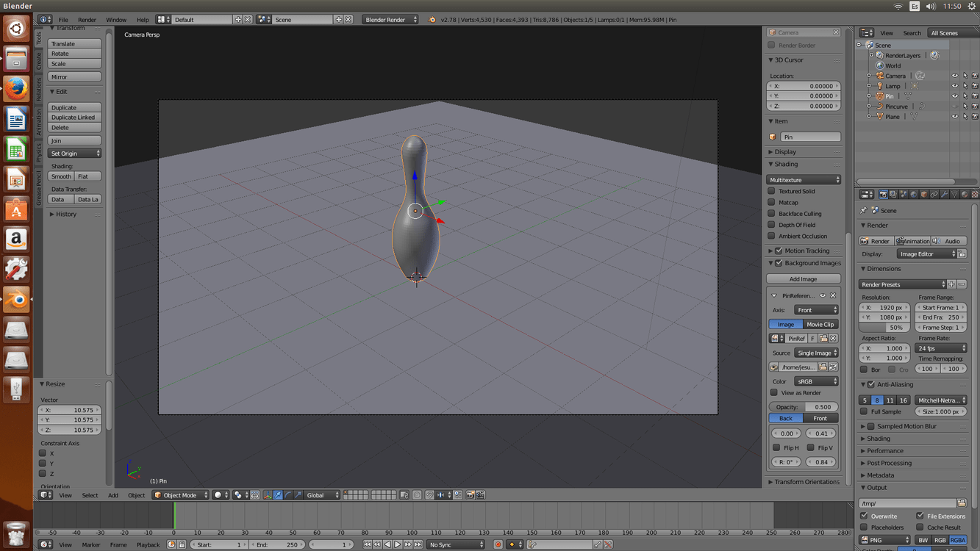The width and height of the screenshot is (980, 551).
Task: Open the Modifiers tab (wrench icon)
Action: point(945,194)
